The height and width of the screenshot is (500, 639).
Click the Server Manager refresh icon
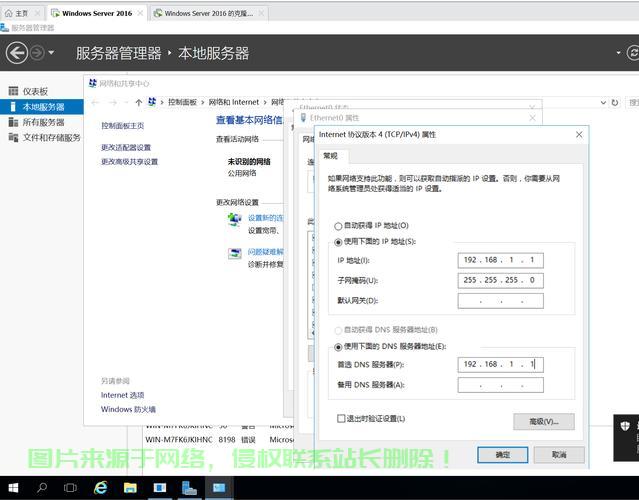click(633, 53)
